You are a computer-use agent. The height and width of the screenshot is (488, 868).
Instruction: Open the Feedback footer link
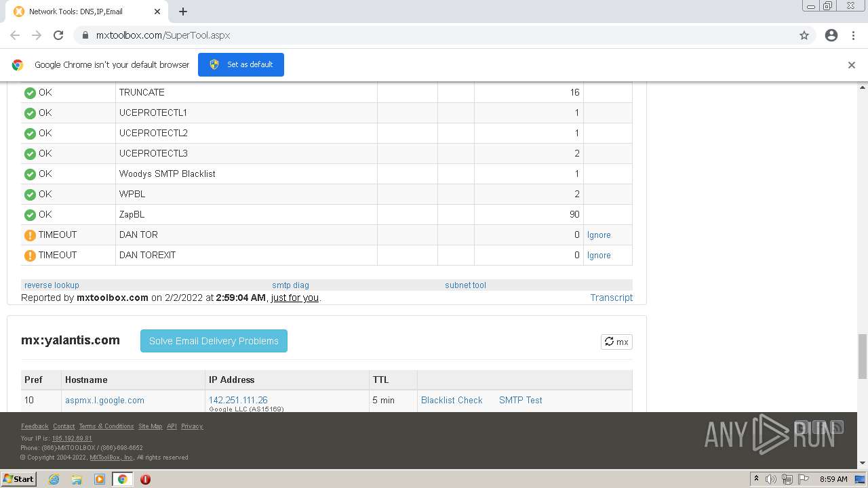35,426
